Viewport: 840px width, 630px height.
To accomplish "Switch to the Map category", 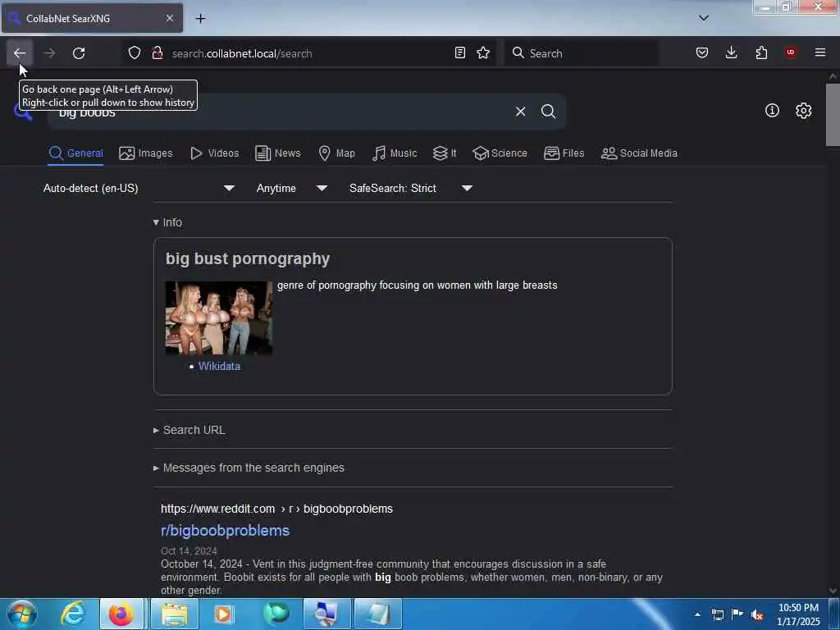I will tap(336, 153).
